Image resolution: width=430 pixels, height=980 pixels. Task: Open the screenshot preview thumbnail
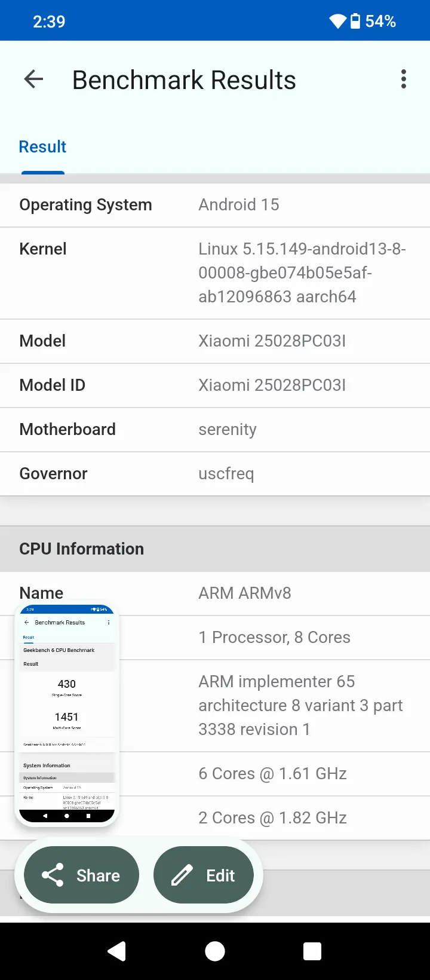67,714
